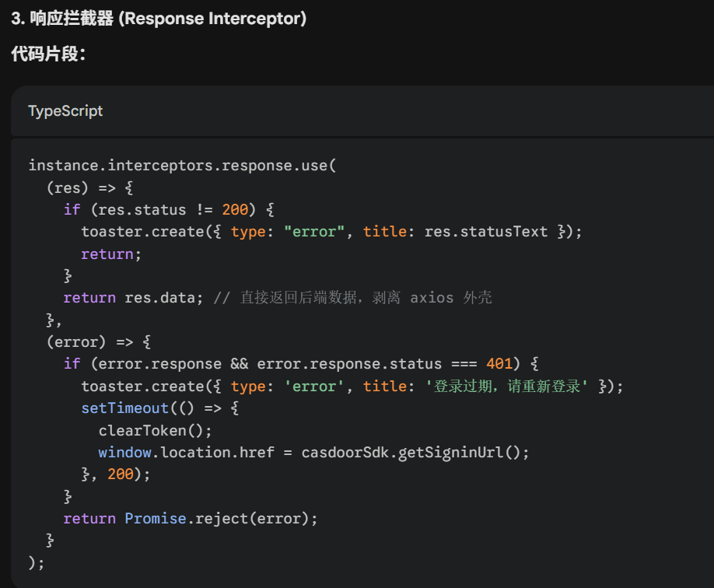
Task: Click the (res) => { arrow function line
Action: pyautogui.click(x=90, y=187)
